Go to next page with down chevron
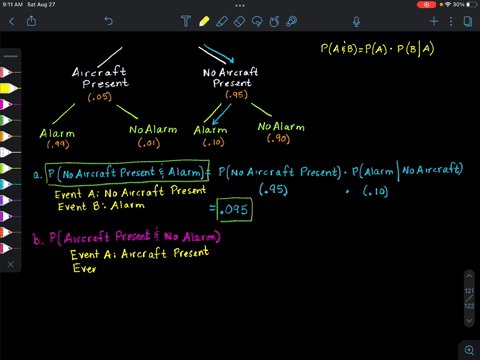 (x=469, y=320)
